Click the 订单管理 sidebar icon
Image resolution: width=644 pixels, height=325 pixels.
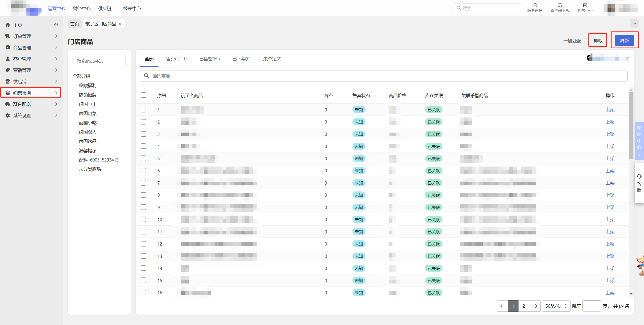tap(8, 36)
